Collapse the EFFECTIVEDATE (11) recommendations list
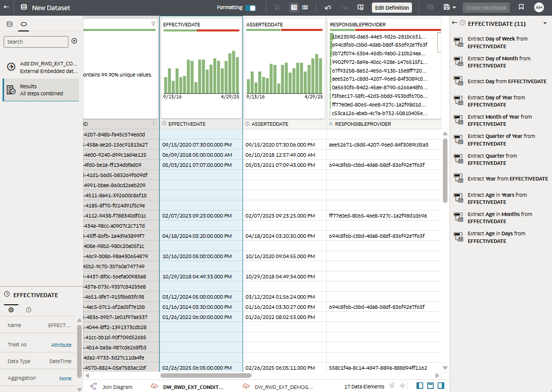Viewport: 552px width, 392px height. pyautogui.click(x=545, y=23)
